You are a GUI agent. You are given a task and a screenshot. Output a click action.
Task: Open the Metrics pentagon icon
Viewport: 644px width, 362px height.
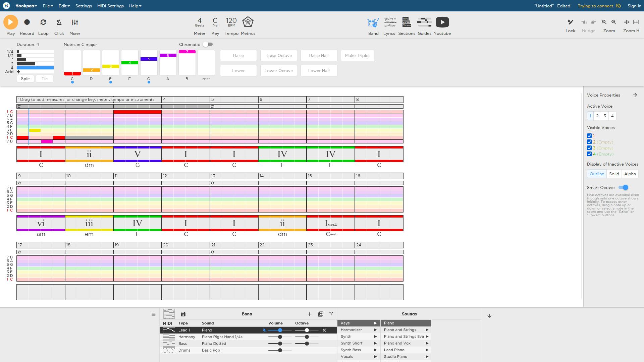click(x=248, y=22)
